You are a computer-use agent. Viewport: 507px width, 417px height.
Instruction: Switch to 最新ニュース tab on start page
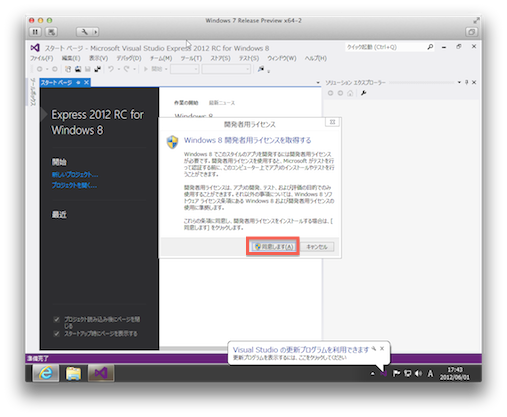(222, 103)
